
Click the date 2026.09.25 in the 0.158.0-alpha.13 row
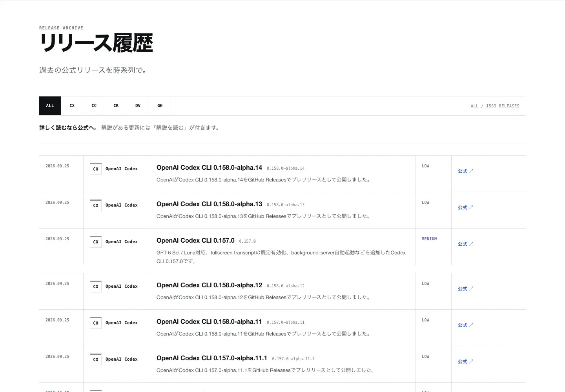pos(57,203)
